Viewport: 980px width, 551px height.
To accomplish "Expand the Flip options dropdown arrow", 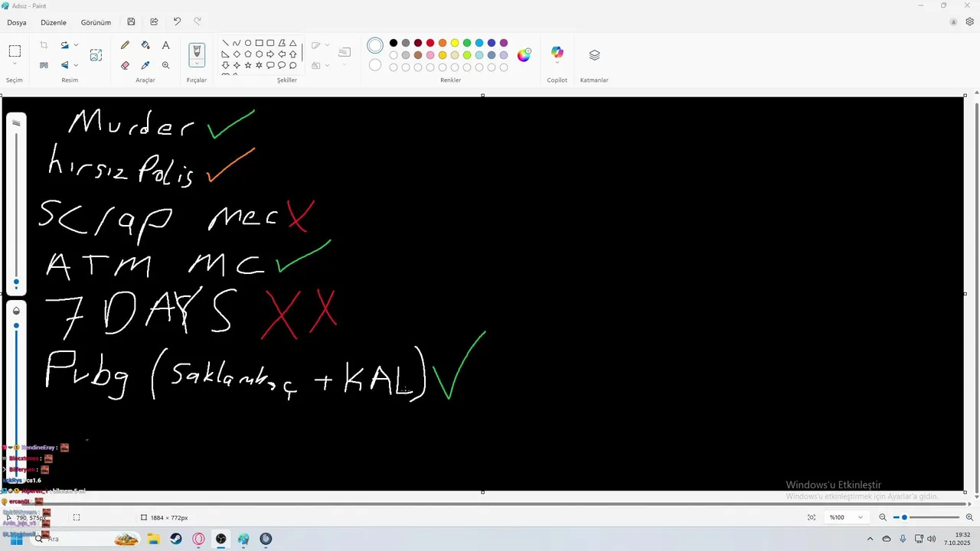I will 76,65.
